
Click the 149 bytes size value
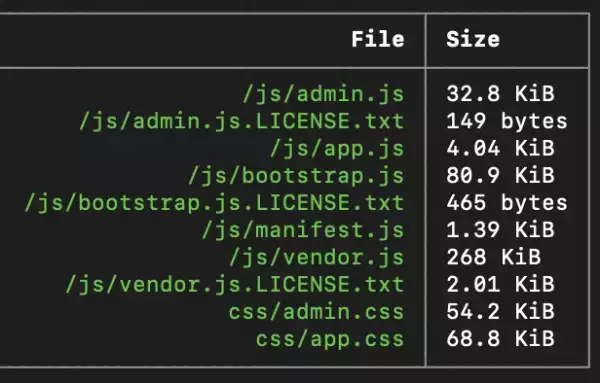[x=507, y=122]
